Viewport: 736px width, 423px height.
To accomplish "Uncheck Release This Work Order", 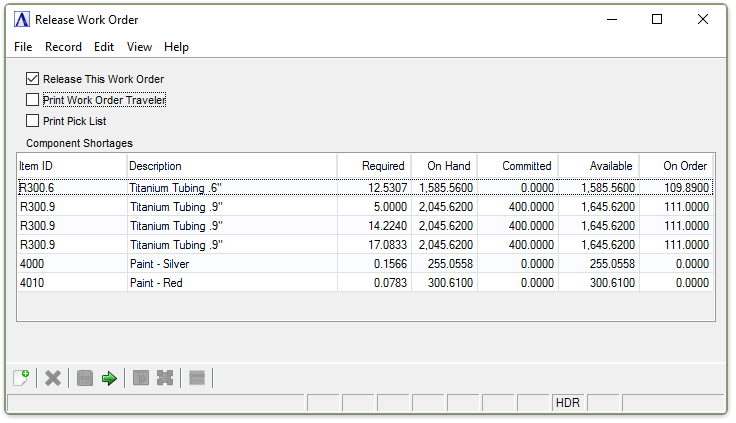I will pos(33,79).
